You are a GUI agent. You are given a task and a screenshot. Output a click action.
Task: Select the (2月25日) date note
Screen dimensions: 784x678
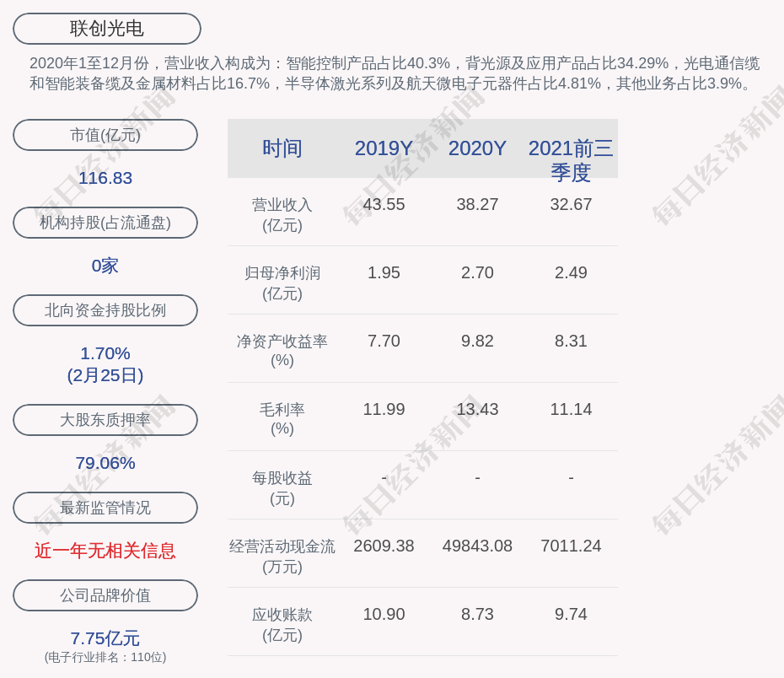(x=105, y=375)
